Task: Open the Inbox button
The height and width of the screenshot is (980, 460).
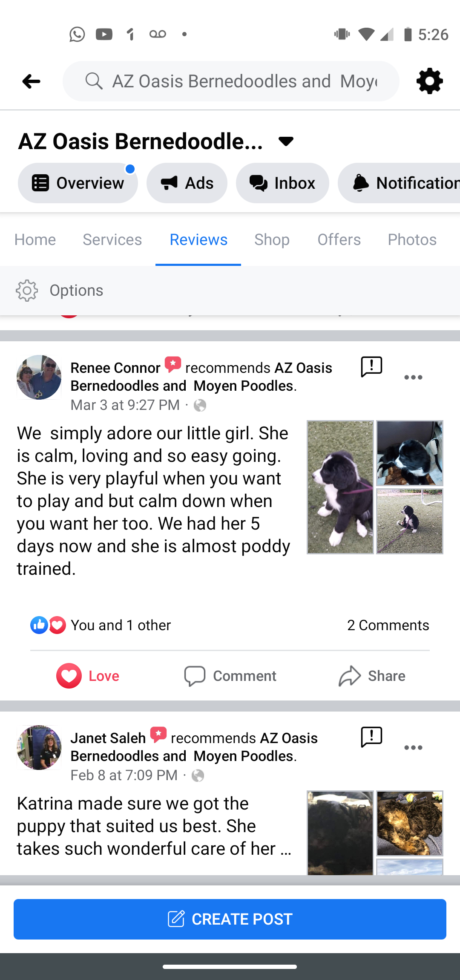Action: pyautogui.click(x=282, y=183)
